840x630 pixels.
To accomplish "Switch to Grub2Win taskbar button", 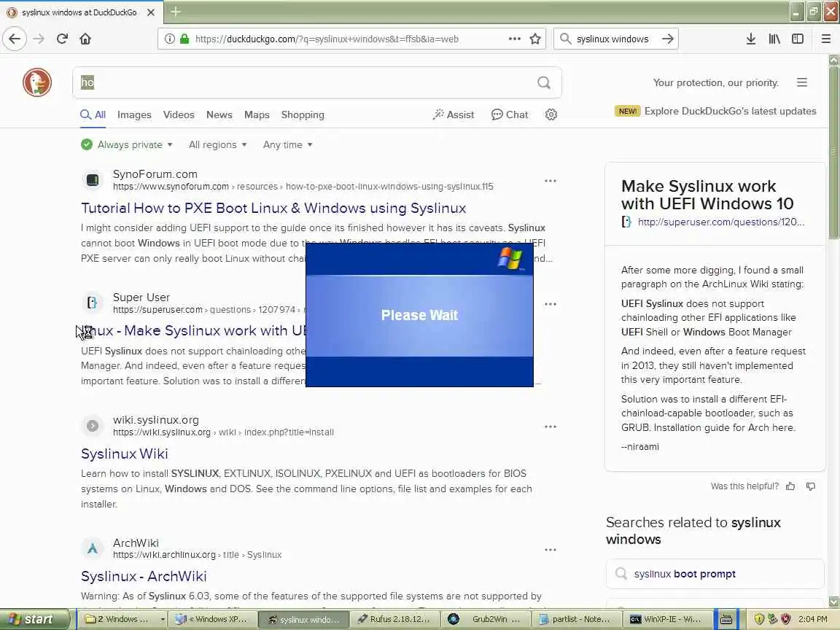I will click(x=485, y=619).
